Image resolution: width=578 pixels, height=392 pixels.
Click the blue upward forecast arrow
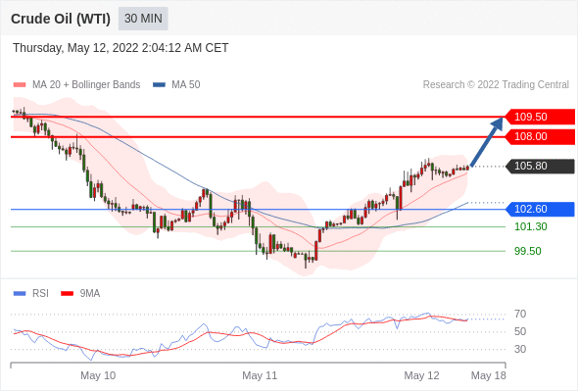click(487, 141)
